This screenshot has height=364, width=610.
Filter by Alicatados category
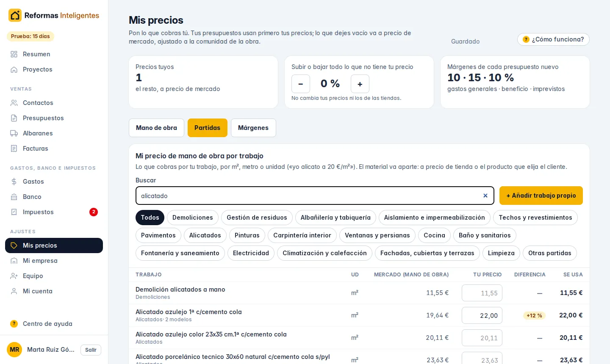[205, 235]
